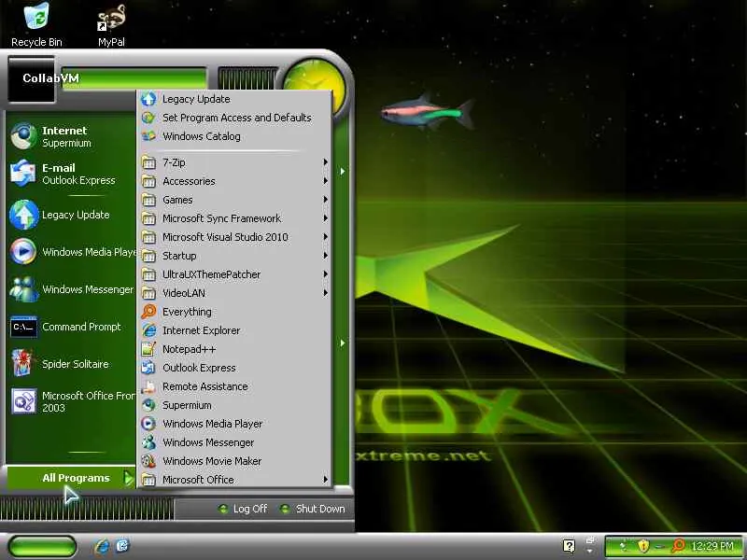Expand the Startup folder submenu
Image resolution: width=747 pixels, height=560 pixels.
click(x=235, y=256)
